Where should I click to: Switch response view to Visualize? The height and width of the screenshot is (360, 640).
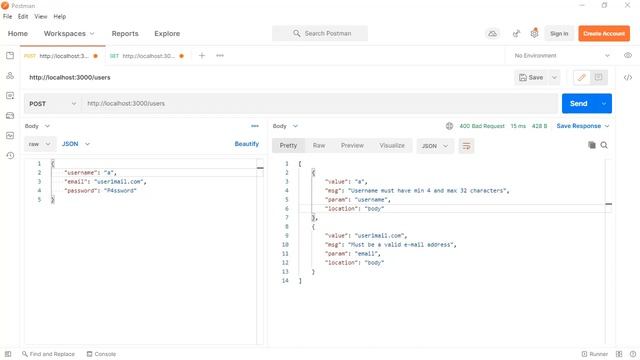392,146
